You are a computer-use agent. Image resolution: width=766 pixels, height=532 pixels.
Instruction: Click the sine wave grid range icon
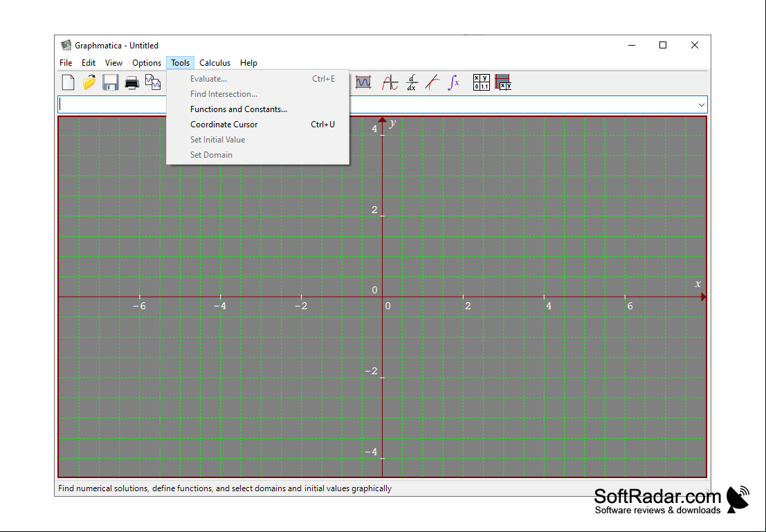tap(363, 82)
